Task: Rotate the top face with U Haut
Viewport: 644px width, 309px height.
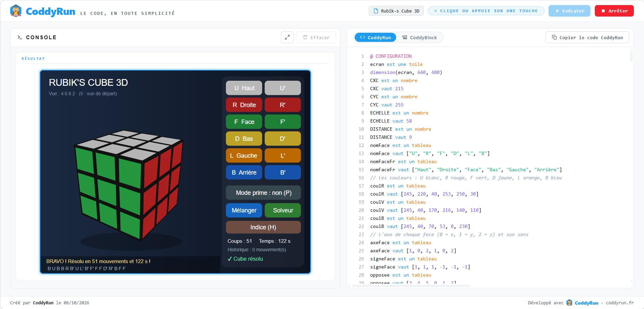Action: click(244, 88)
